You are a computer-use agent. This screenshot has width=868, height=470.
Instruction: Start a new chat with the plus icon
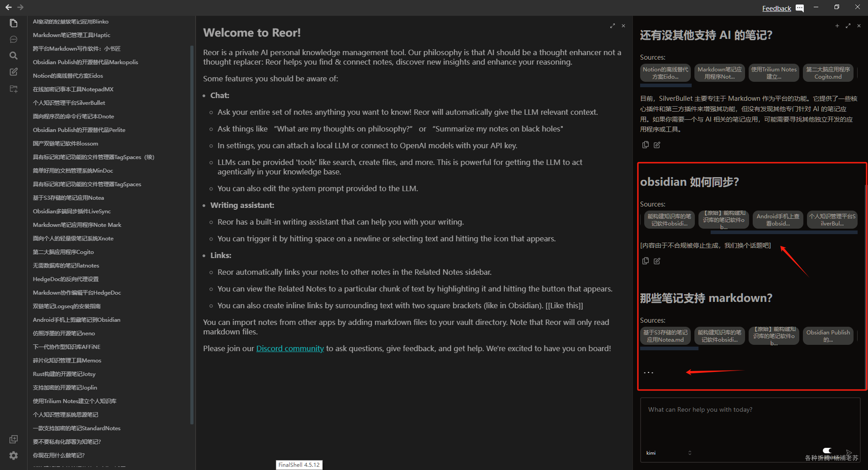tap(837, 26)
